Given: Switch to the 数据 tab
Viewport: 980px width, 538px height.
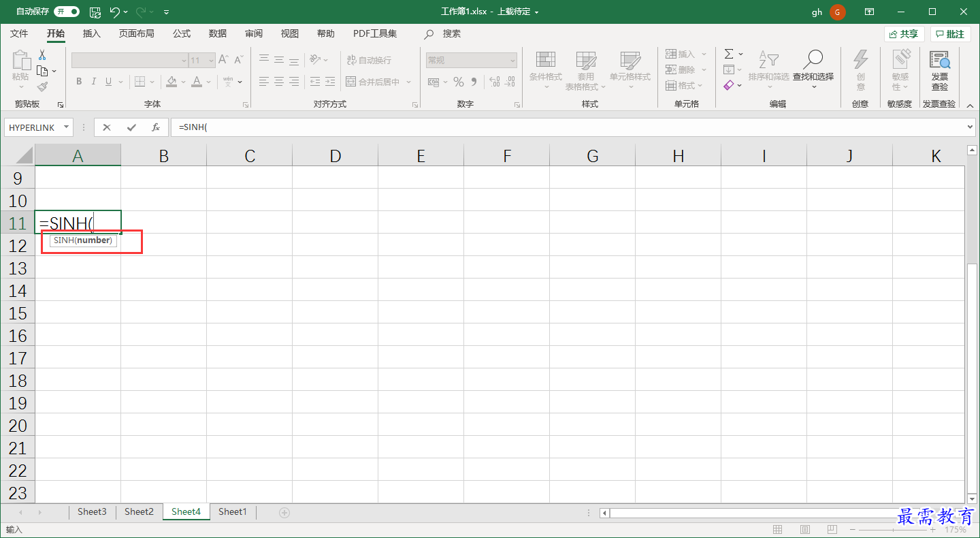Looking at the screenshot, I should click(218, 33).
